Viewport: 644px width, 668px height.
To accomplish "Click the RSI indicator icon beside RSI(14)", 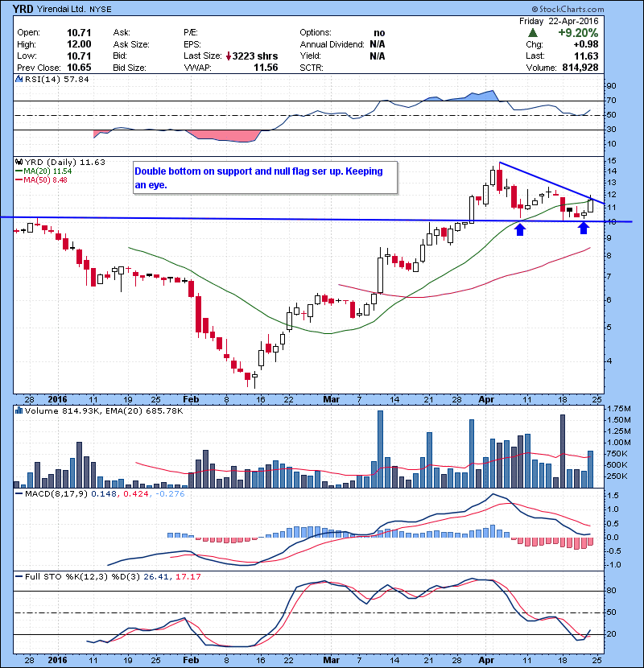I will pos(19,79).
